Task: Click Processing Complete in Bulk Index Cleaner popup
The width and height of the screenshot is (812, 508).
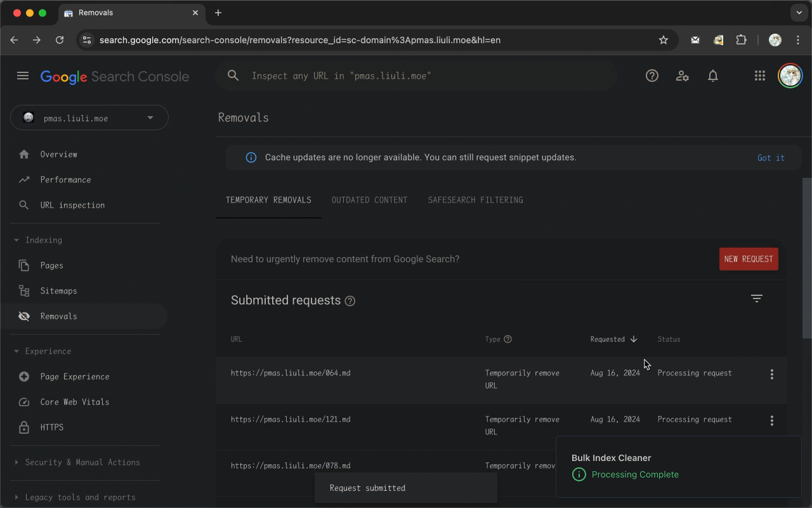Action: [x=635, y=474]
